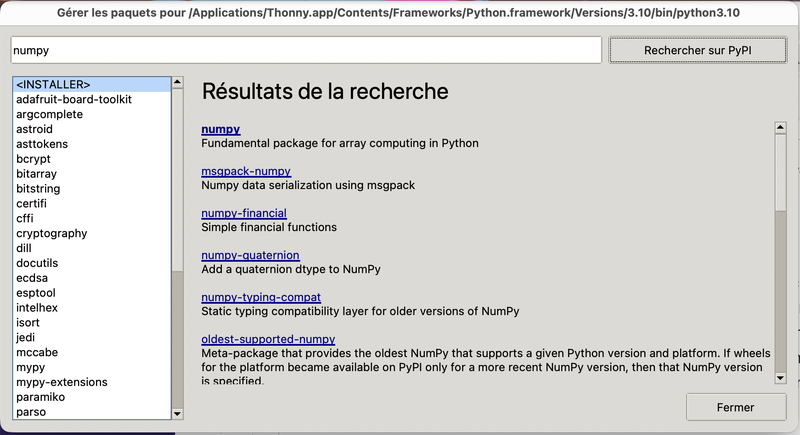Select jedi in the package list
This screenshot has height=435, width=800.
(92, 337)
